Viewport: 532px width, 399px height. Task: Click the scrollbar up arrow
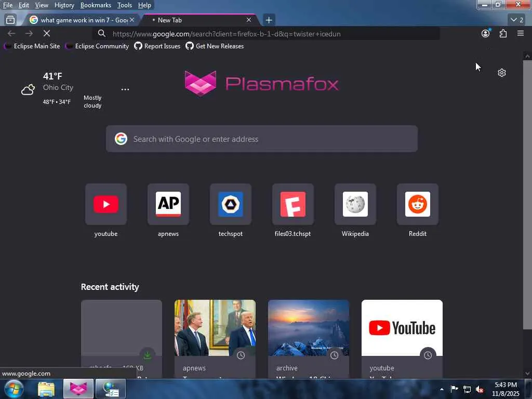(527, 56)
